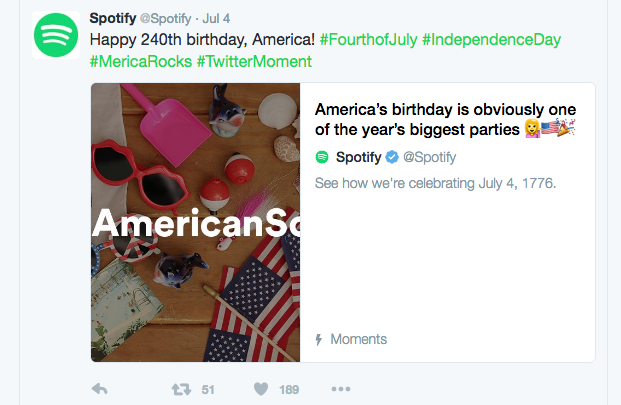Click the @Spotify handle inside the card
Image resolution: width=621 pixels, height=405 pixels.
[432, 157]
